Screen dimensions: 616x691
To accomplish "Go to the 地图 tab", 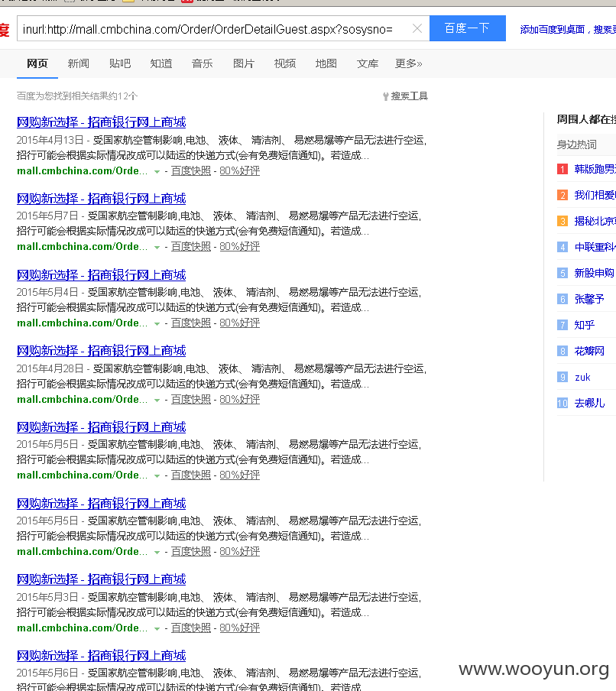I will pos(326,64).
